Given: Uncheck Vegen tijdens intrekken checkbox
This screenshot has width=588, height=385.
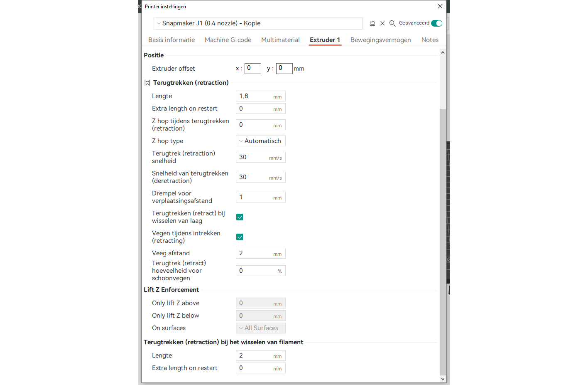Looking at the screenshot, I should (x=240, y=237).
